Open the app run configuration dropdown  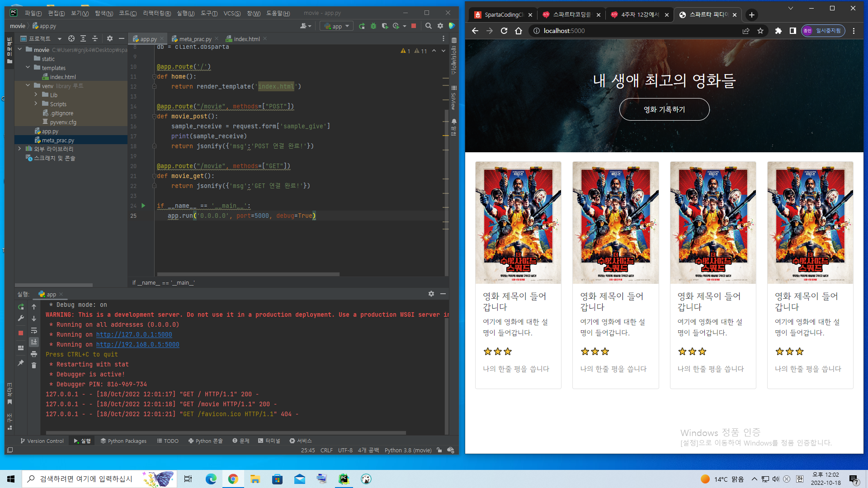[337, 26]
